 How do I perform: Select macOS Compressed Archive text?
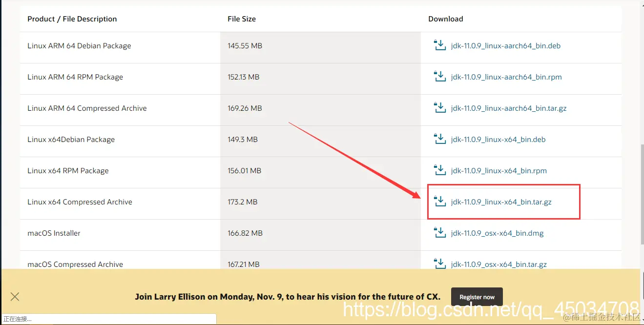click(75, 264)
